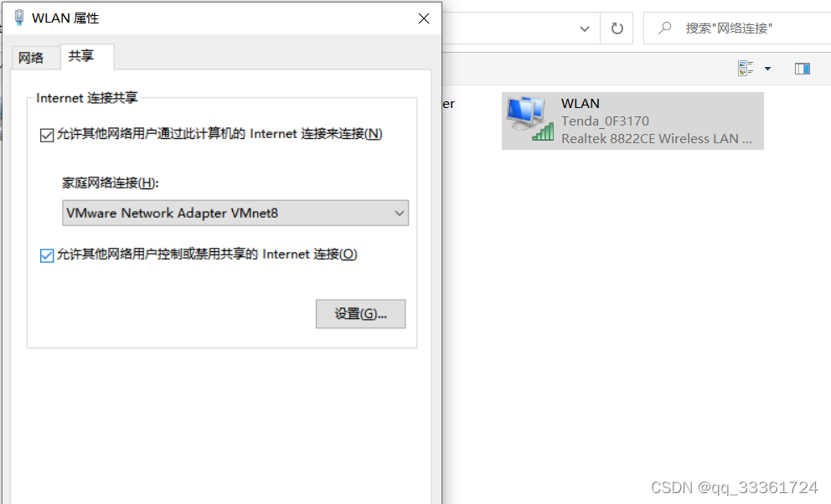Open the change view layout icon
831x504 pixels.
tap(746, 69)
